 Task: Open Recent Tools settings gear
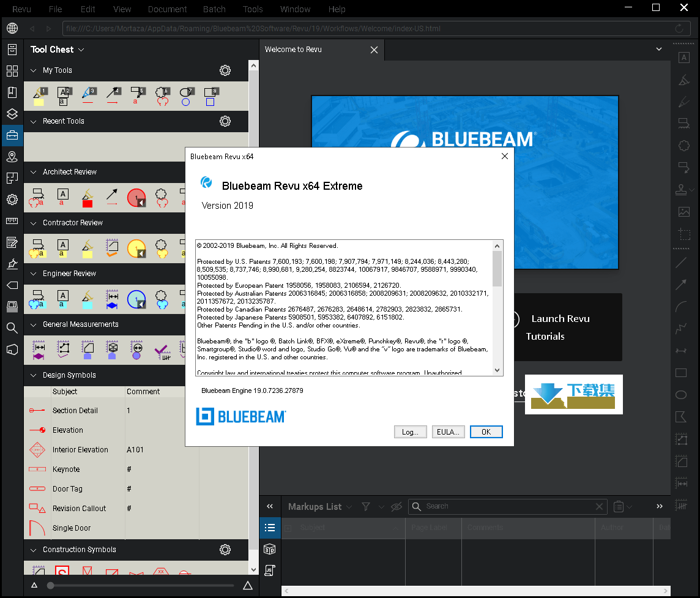(225, 121)
